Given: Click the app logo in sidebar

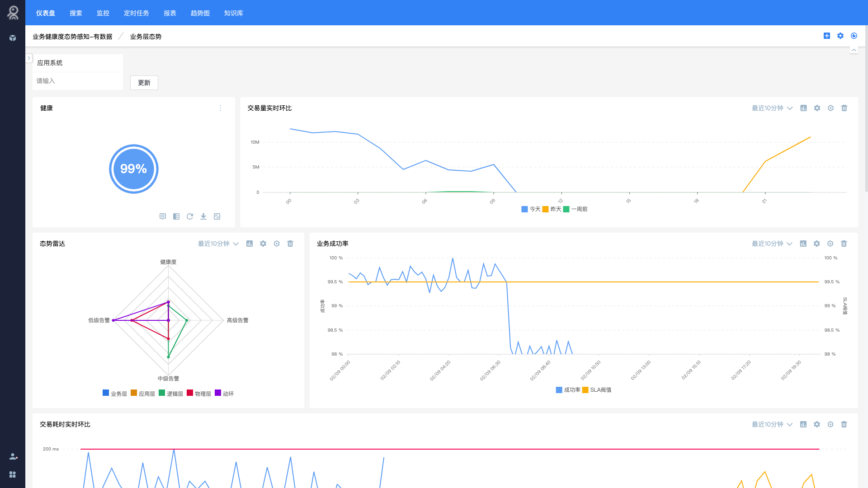Looking at the screenshot, I should click(x=13, y=13).
